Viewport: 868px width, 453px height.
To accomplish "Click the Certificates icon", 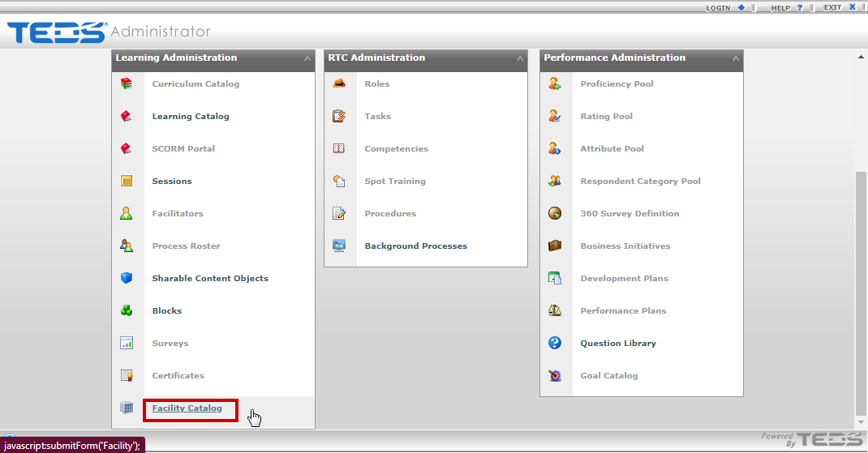I will pyautogui.click(x=127, y=375).
